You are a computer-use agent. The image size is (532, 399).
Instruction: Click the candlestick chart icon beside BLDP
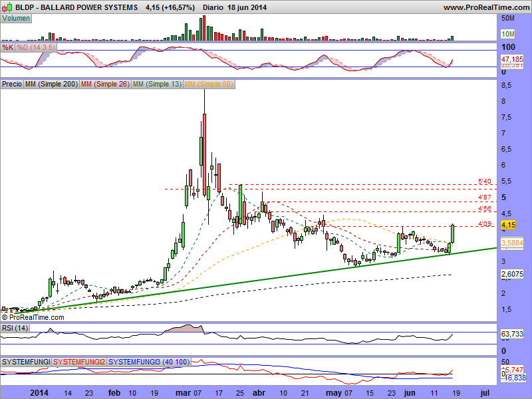click(7, 7)
